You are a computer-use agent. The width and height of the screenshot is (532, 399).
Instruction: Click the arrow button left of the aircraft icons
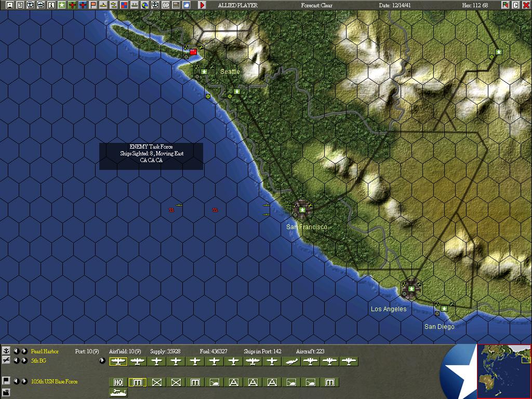click(102, 361)
